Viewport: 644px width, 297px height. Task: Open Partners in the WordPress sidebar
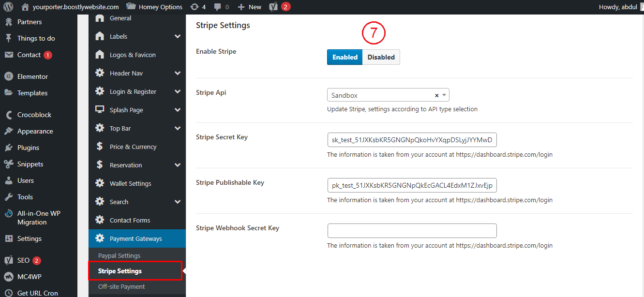[x=30, y=22]
